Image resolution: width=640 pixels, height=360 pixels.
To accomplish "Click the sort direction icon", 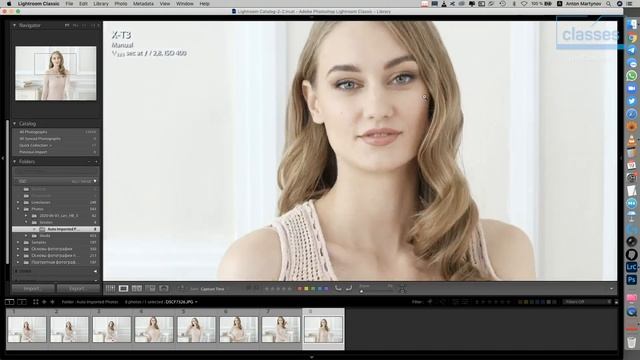I will pos(180,289).
